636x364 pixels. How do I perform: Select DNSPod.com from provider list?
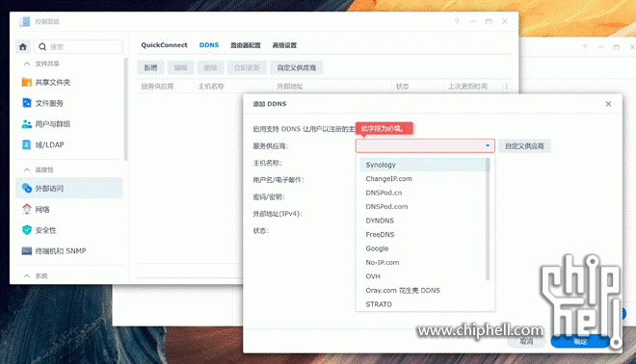coord(422,206)
